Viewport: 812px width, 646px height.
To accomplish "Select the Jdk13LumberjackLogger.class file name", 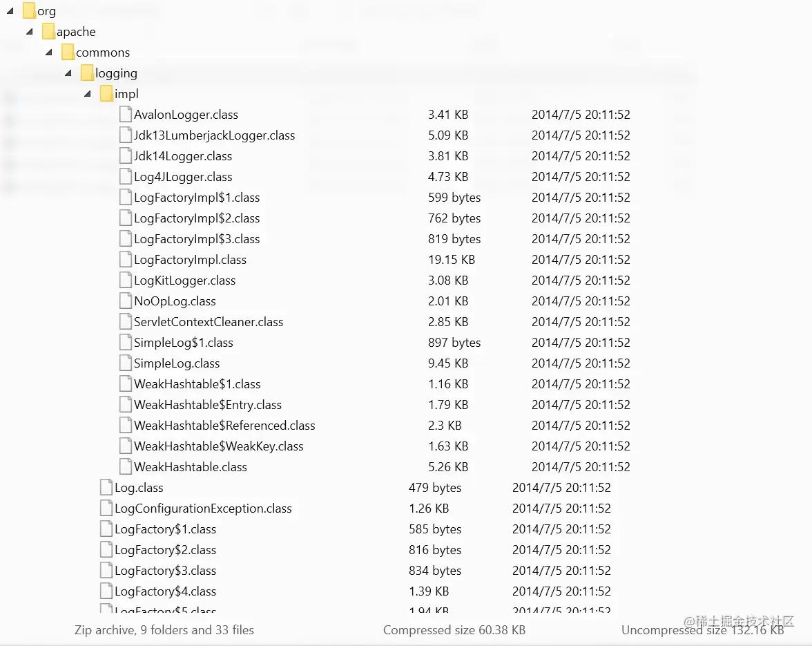I will tap(214, 135).
